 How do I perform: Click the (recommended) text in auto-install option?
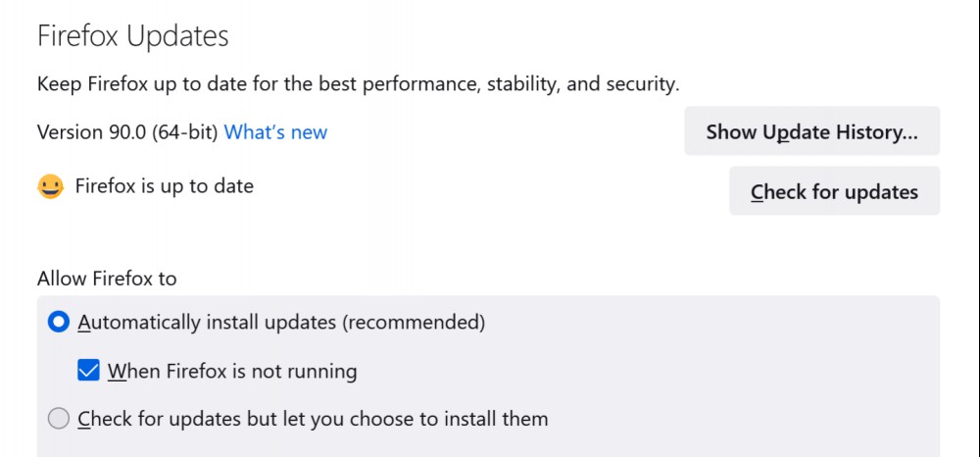(415, 323)
